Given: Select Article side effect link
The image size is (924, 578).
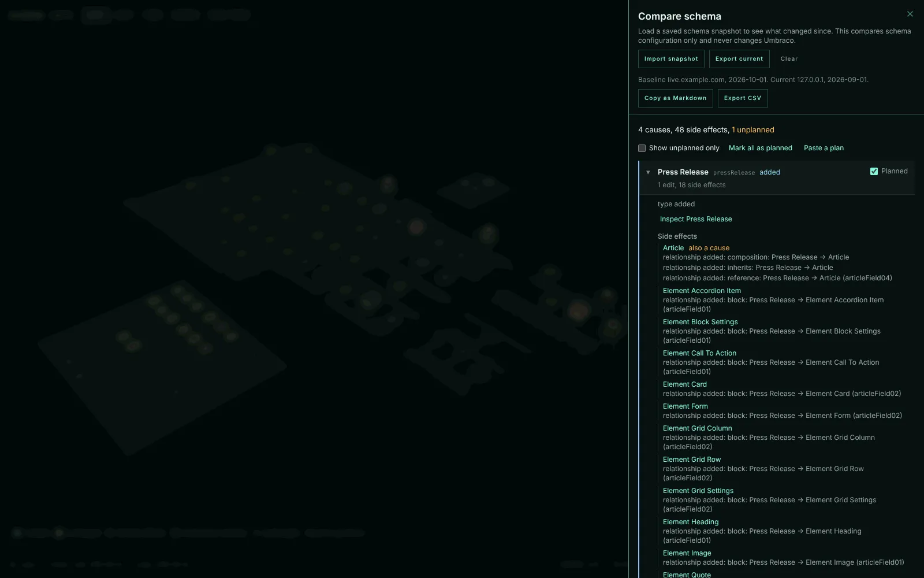Looking at the screenshot, I should (673, 248).
